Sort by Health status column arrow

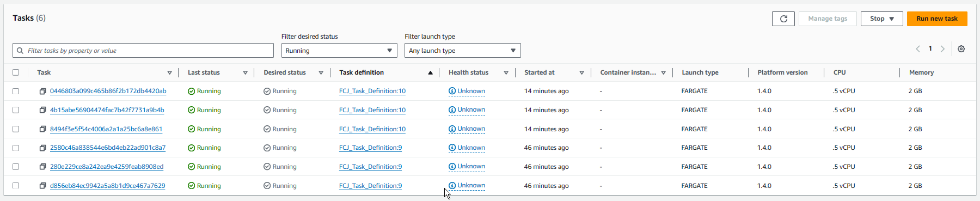click(506, 72)
